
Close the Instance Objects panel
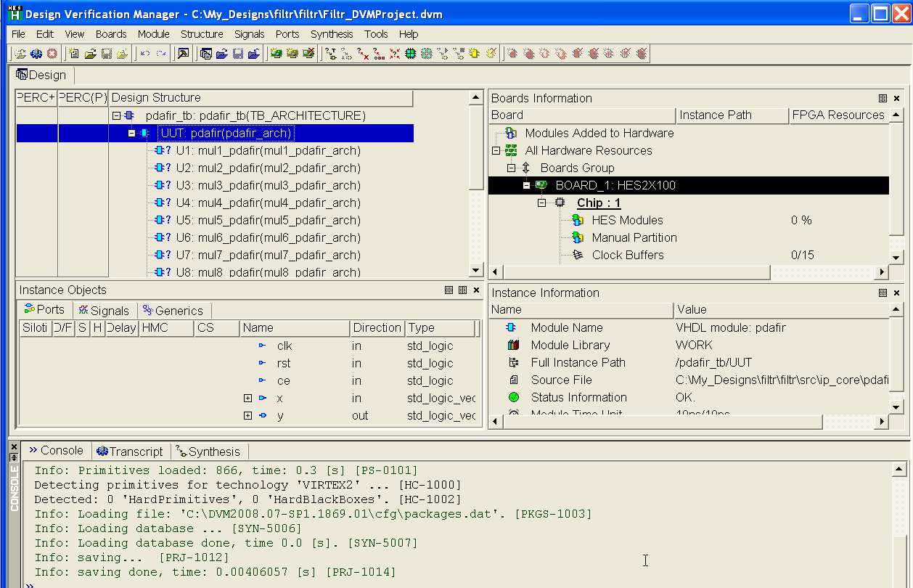[x=476, y=290]
